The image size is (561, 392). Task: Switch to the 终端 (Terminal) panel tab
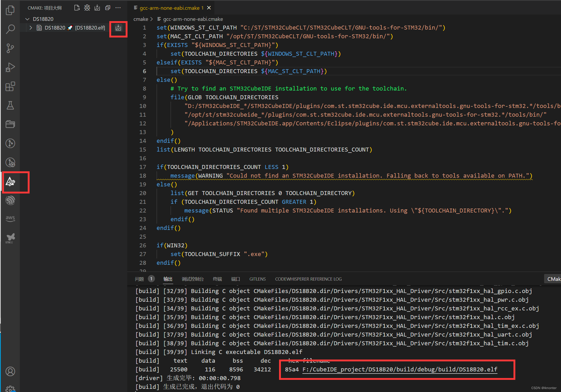coord(217,279)
